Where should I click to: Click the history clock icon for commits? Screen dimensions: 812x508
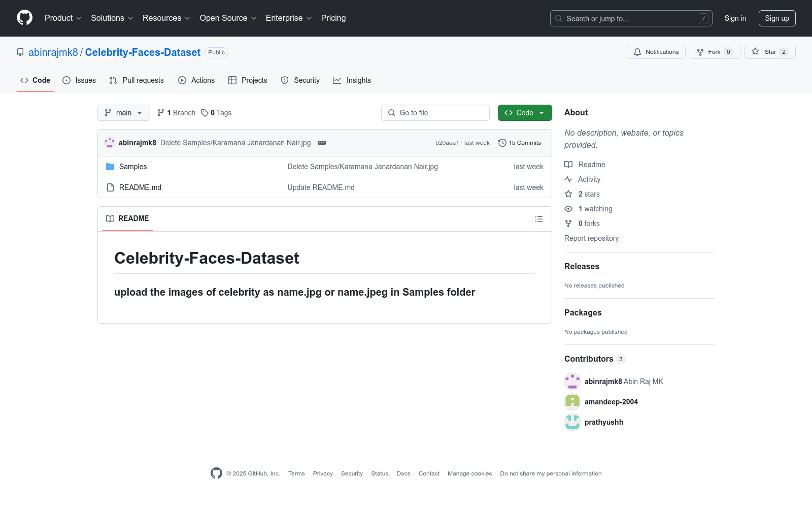coord(502,143)
